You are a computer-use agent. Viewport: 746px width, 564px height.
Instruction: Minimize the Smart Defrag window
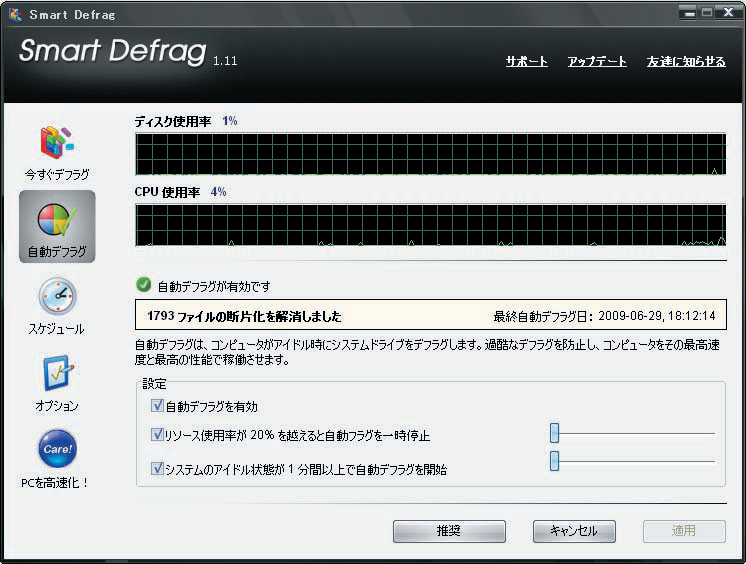point(688,13)
